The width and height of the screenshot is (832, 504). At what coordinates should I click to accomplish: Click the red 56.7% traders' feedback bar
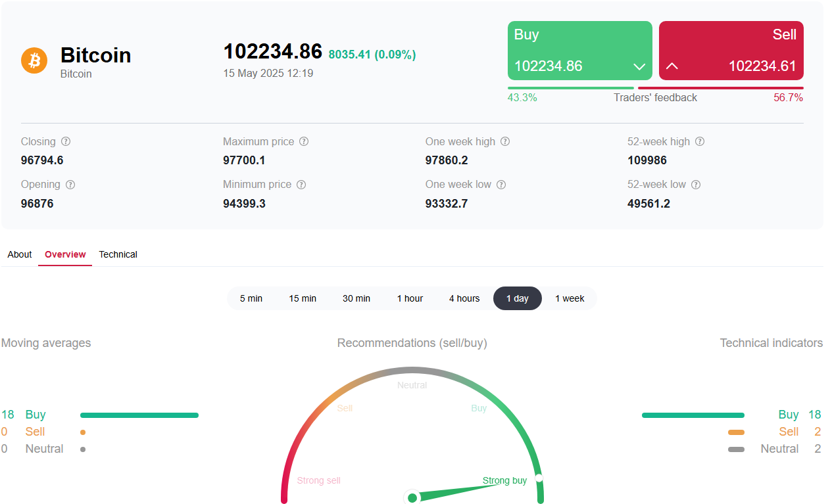click(x=721, y=88)
